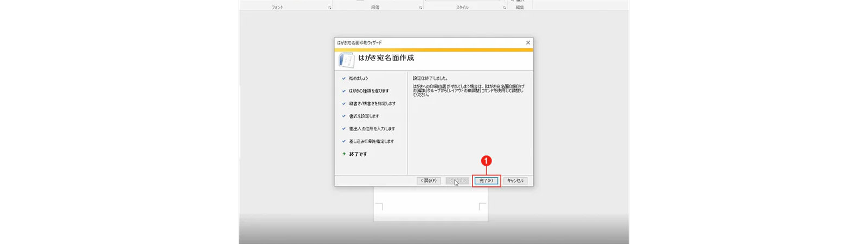
Task: Click the 設定は終了しました。 message text
Action: 430,78
